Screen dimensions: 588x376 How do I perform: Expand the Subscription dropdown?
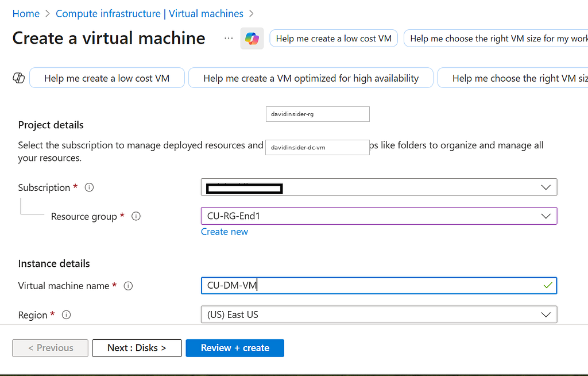pyautogui.click(x=379, y=187)
